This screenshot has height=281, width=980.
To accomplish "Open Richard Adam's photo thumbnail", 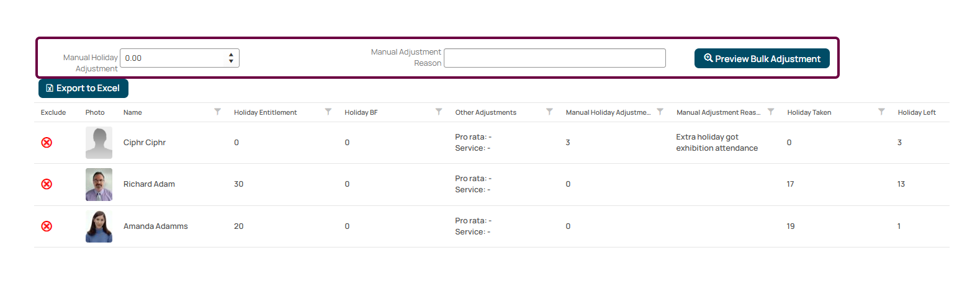I will click(99, 184).
